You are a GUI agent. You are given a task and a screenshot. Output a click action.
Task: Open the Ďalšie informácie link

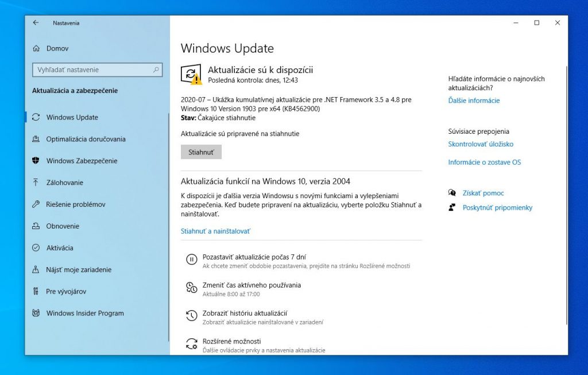coord(474,101)
